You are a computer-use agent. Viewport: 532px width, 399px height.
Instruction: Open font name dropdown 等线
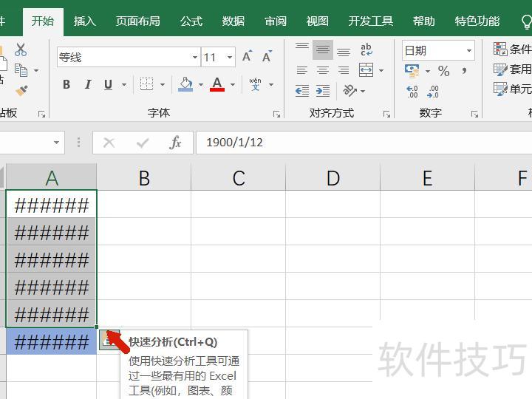195,57
